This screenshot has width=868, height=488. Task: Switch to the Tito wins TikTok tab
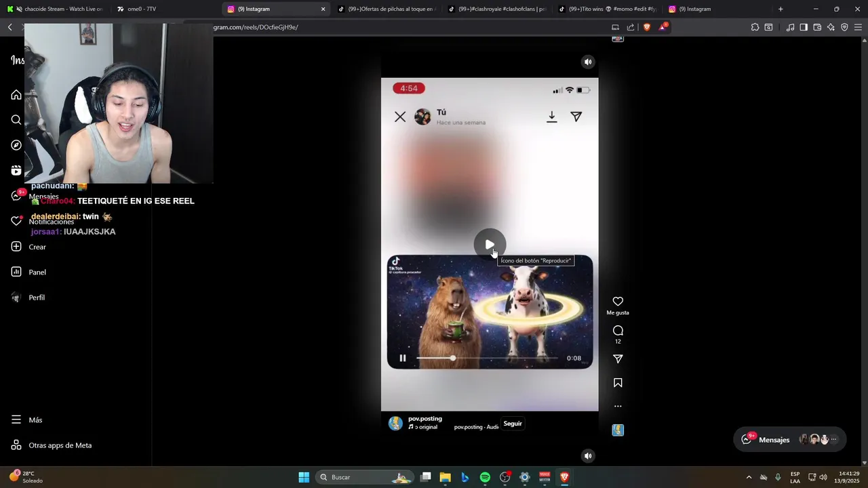coord(606,9)
